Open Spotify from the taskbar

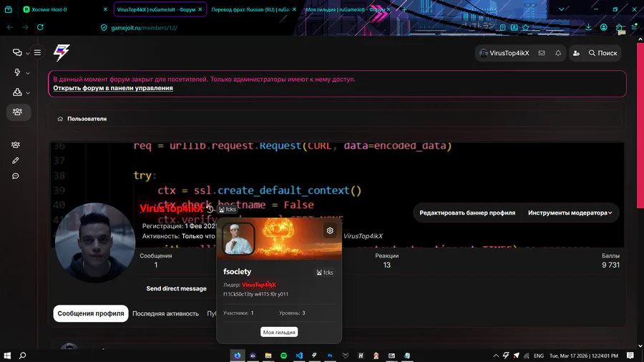[x=284, y=356]
